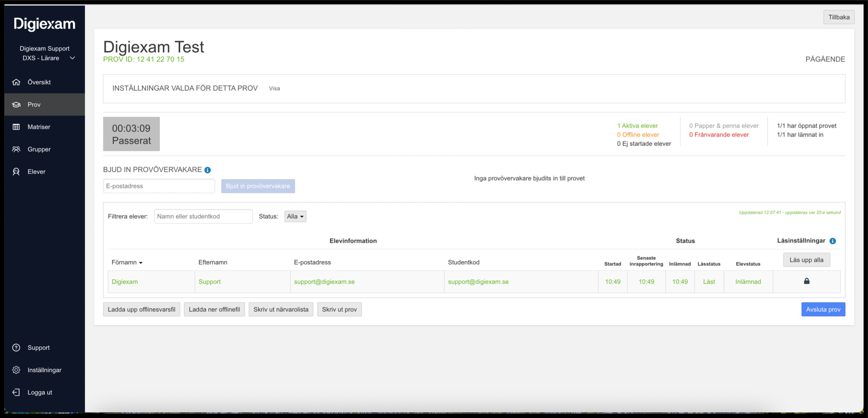The width and height of the screenshot is (868, 418).
Task: Click the Efternamn column header
Action: (213, 262)
